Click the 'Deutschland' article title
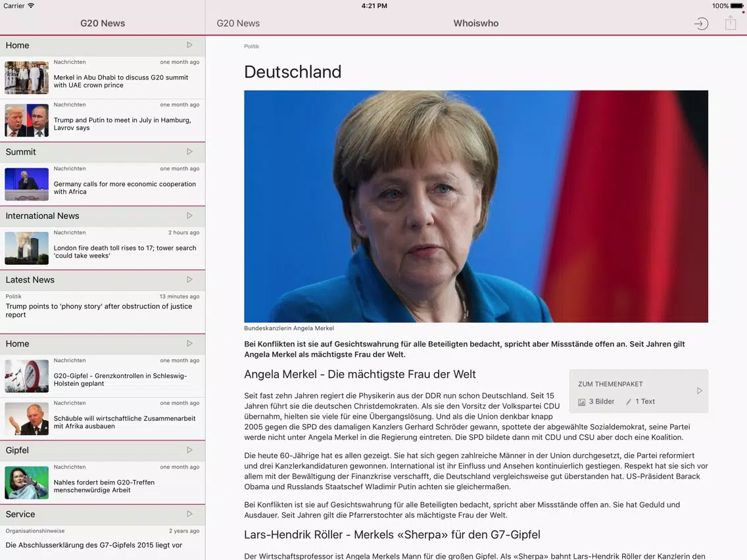This screenshot has width=747, height=560. click(x=293, y=72)
